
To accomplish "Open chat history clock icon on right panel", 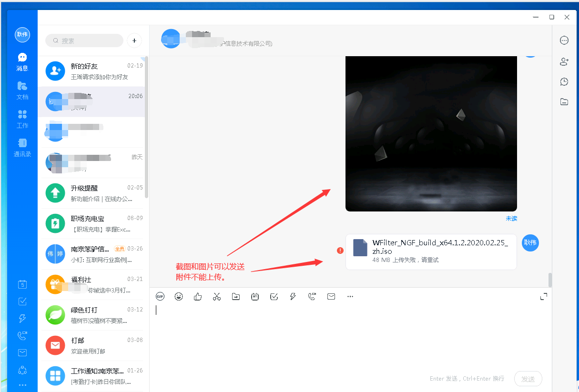I will (x=564, y=81).
